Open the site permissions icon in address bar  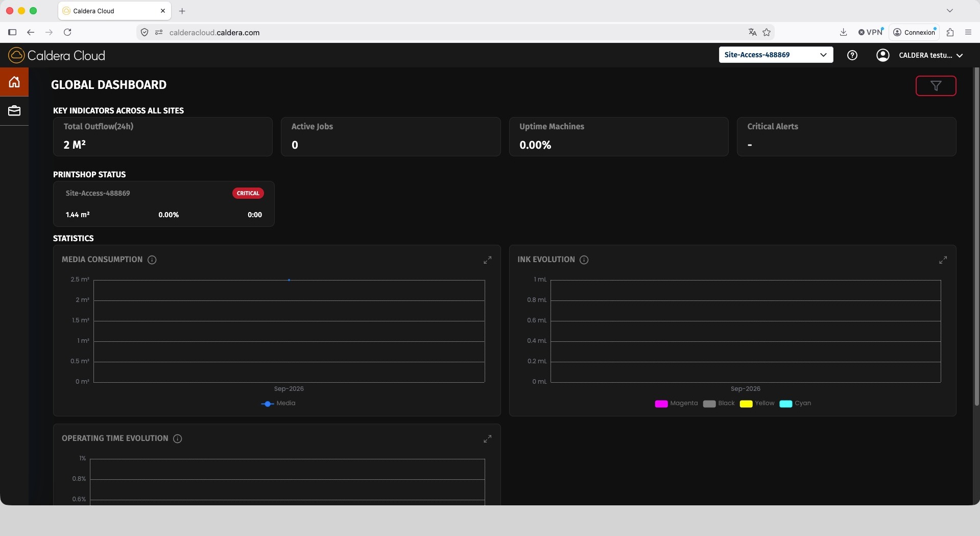tap(159, 32)
